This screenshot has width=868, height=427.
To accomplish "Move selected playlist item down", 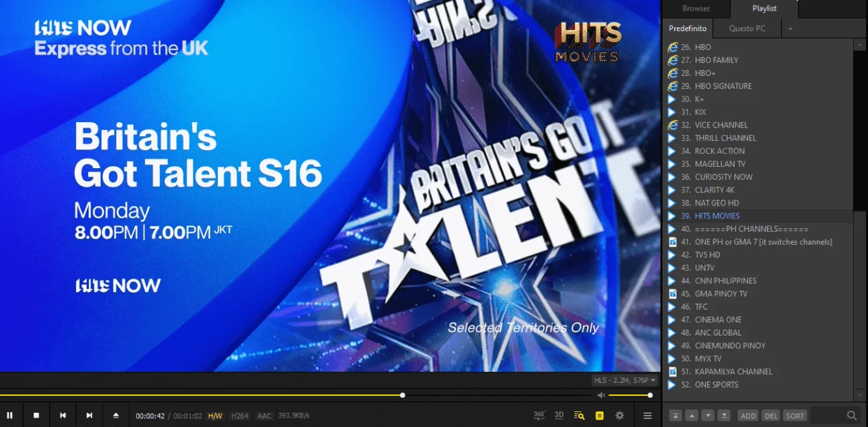I will [708, 415].
